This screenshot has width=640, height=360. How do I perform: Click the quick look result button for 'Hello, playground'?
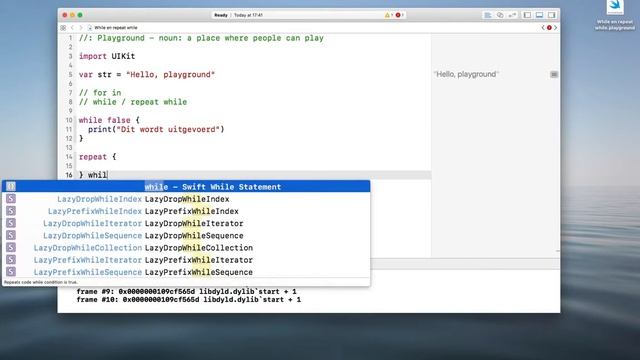click(x=554, y=74)
